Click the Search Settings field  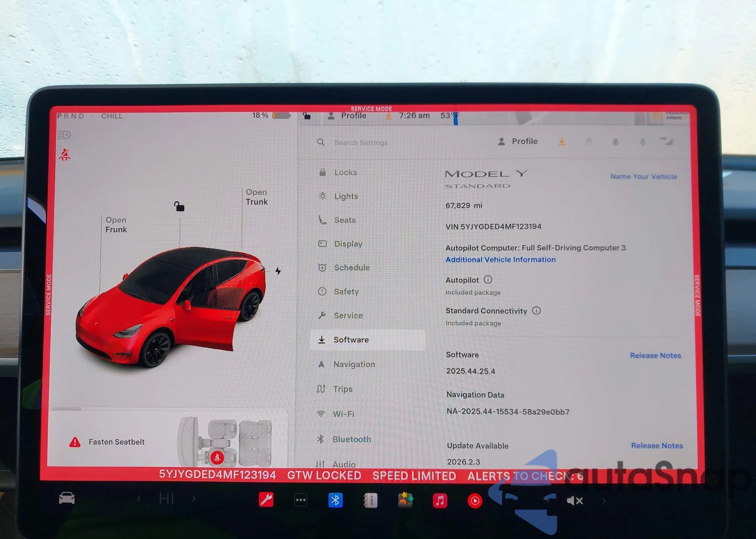[x=361, y=143]
